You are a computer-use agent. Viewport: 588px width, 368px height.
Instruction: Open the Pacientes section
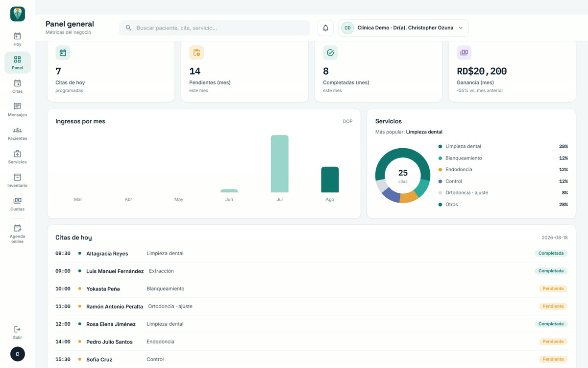point(17,133)
